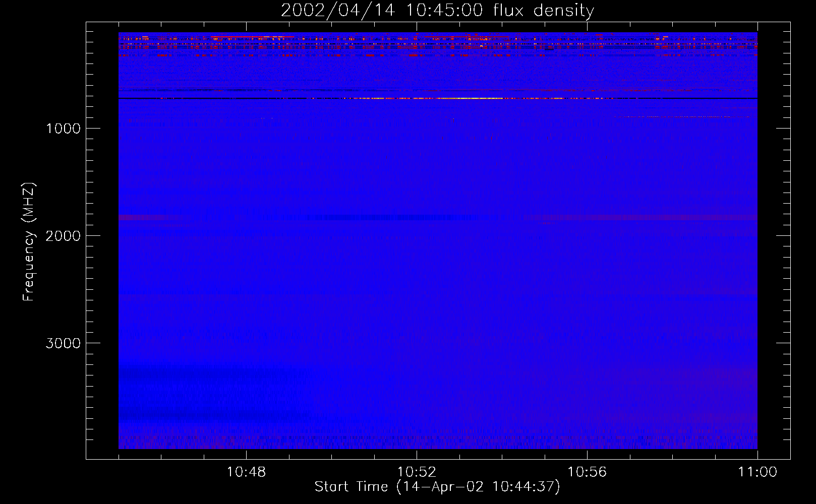The image size is (816, 504).
Task: Click the 10:56 time tick label
Action: (x=587, y=472)
